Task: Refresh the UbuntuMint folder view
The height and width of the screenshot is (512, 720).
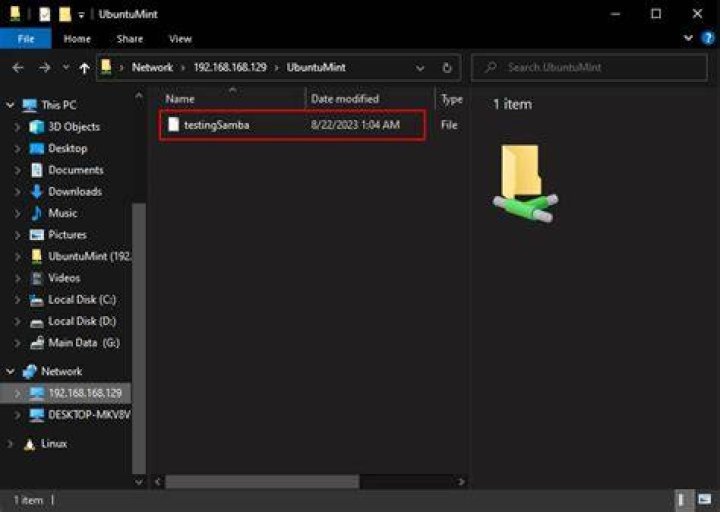Action: tap(447, 68)
